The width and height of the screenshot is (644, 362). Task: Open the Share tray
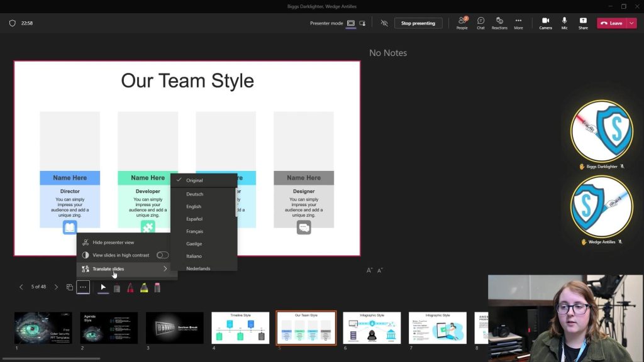583,23
